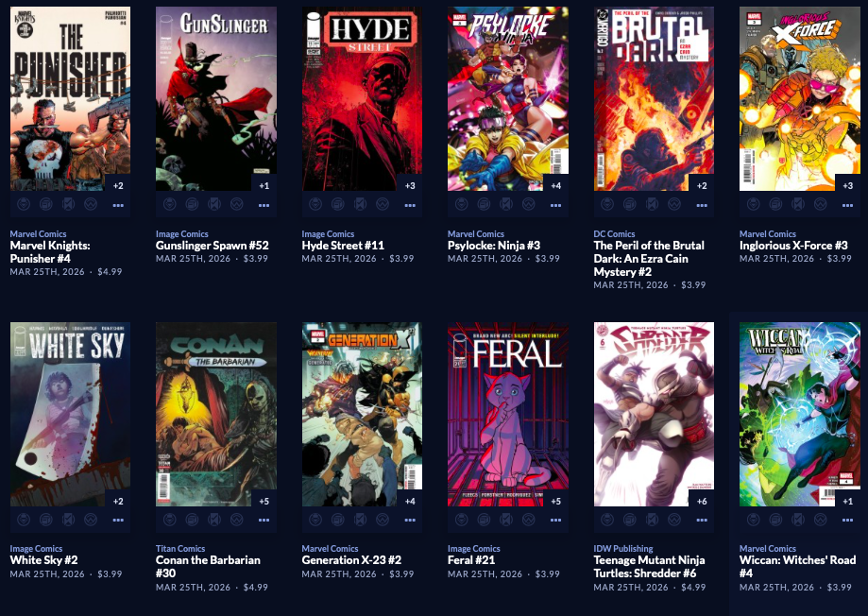Screen dimensions: 868x616
Task: Add Marvel Knights: Punisher #4 to pull list
Action: click(x=24, y=204)
